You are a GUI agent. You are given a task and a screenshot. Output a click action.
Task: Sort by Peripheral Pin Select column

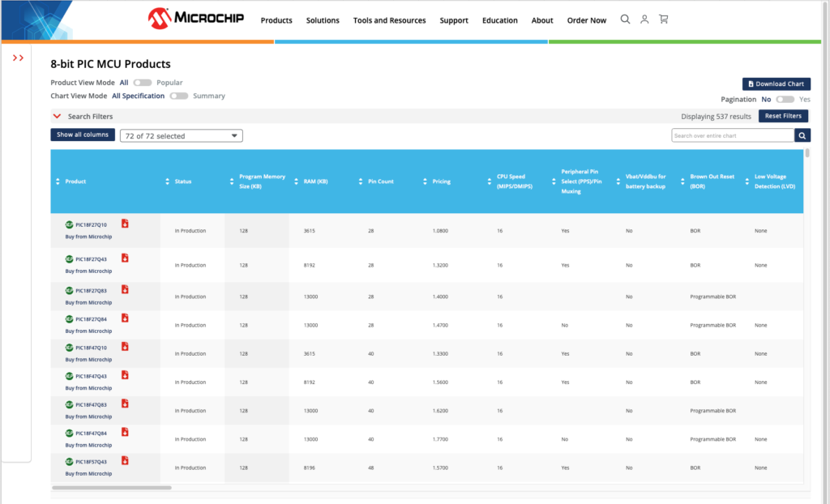click(x=554, y=182)
